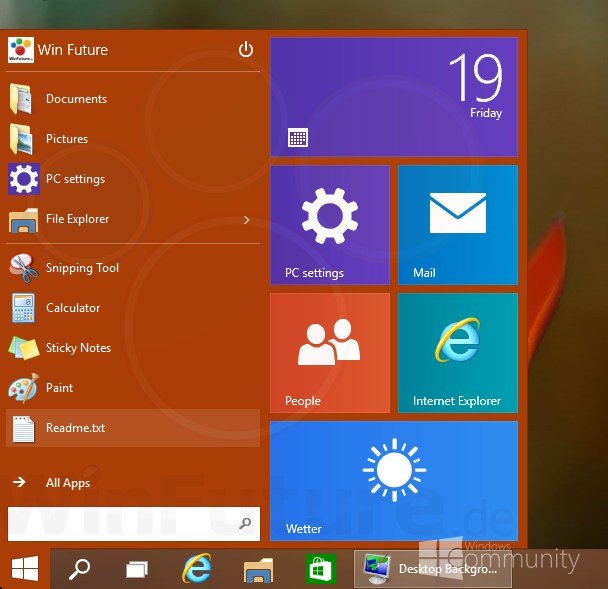Open the Documents folder icon
Image resolution: width=608 pixels, height=589 pixels.
(x=21, y=99)
